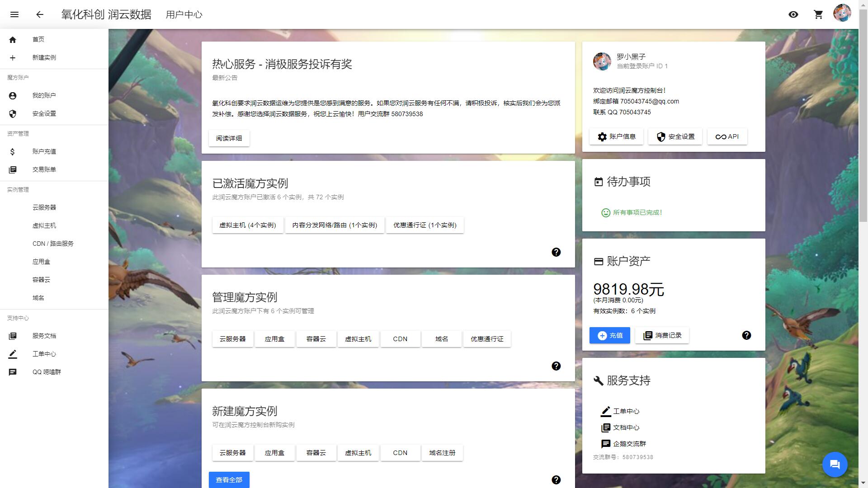
Task: Open 企鹅交流群 link under 服务支持
Action: click(623, 444)
